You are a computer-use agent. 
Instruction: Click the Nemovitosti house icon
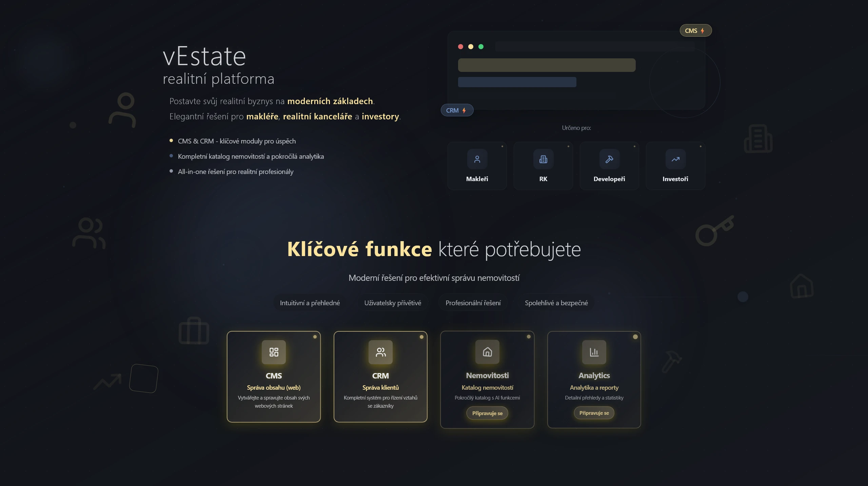(x=487, y=352)
